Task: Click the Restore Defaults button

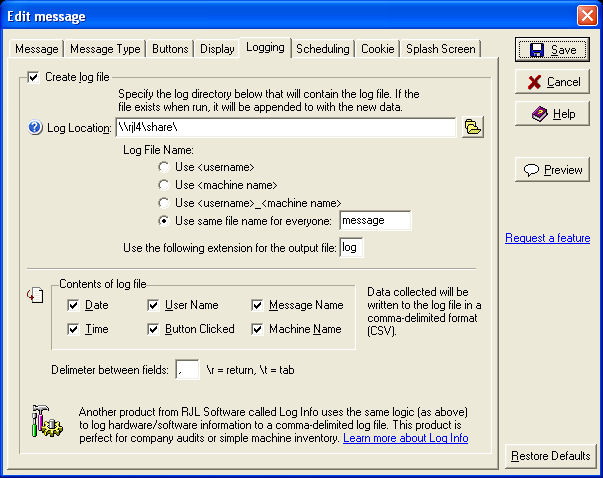Action: pos(550,456)
